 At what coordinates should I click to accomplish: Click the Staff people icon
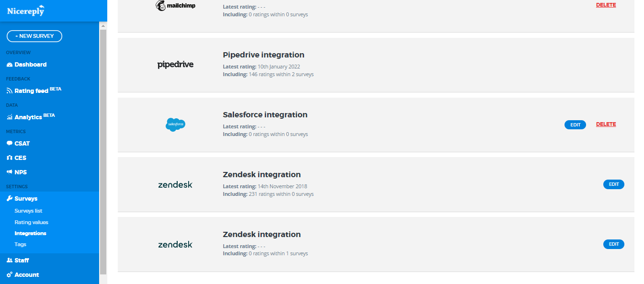pyautogui.click(x=10, y=261)
